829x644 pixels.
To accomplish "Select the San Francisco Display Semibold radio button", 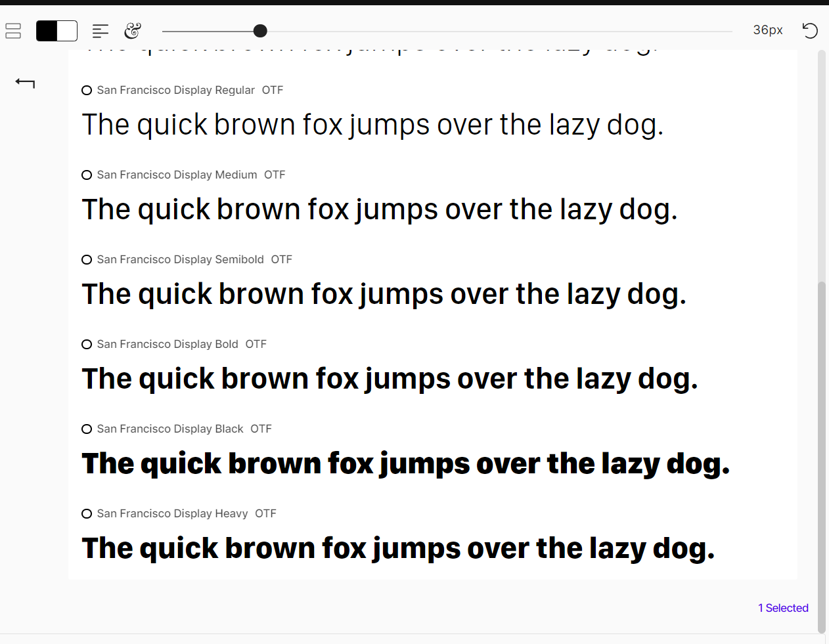I will 87,260.
